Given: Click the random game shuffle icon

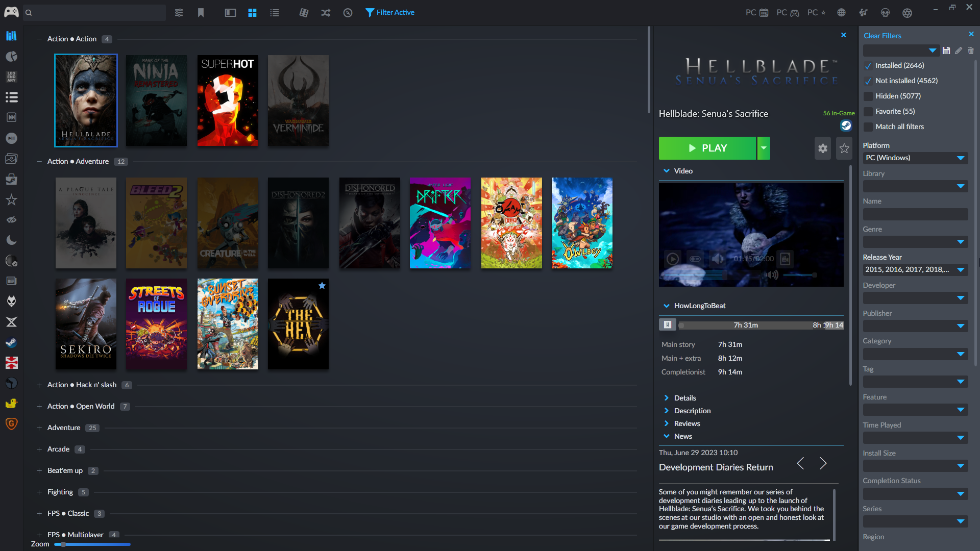Looking at the screenshot, I should point(326,13).
